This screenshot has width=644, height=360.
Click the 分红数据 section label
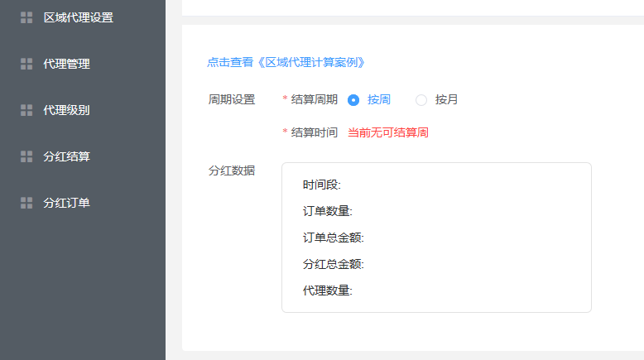[x=232, y=170]
